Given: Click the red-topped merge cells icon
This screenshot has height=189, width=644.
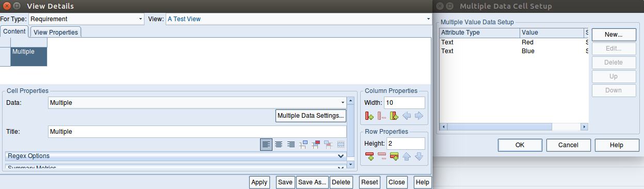Looking at the screenshot, I should tap(316, 145).
